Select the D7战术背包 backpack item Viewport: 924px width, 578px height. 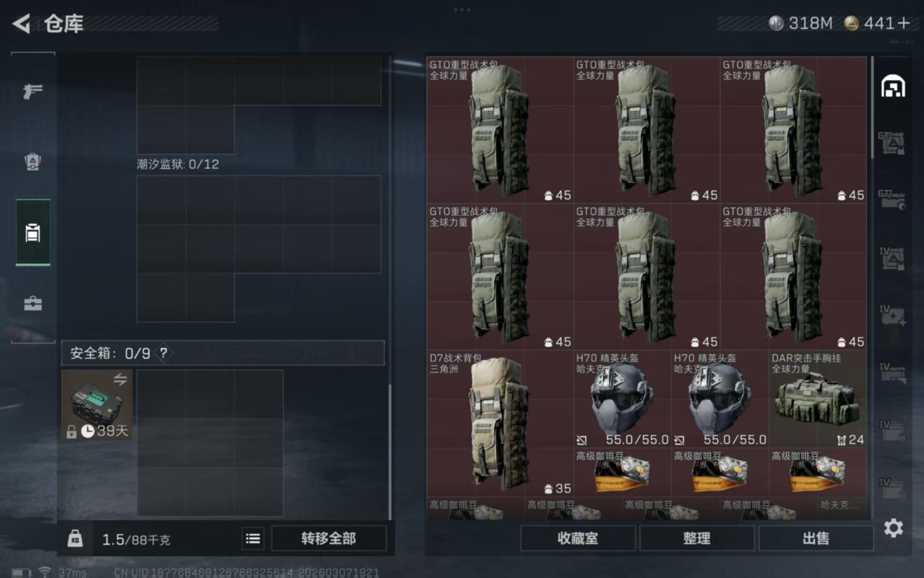pos(499,423)
